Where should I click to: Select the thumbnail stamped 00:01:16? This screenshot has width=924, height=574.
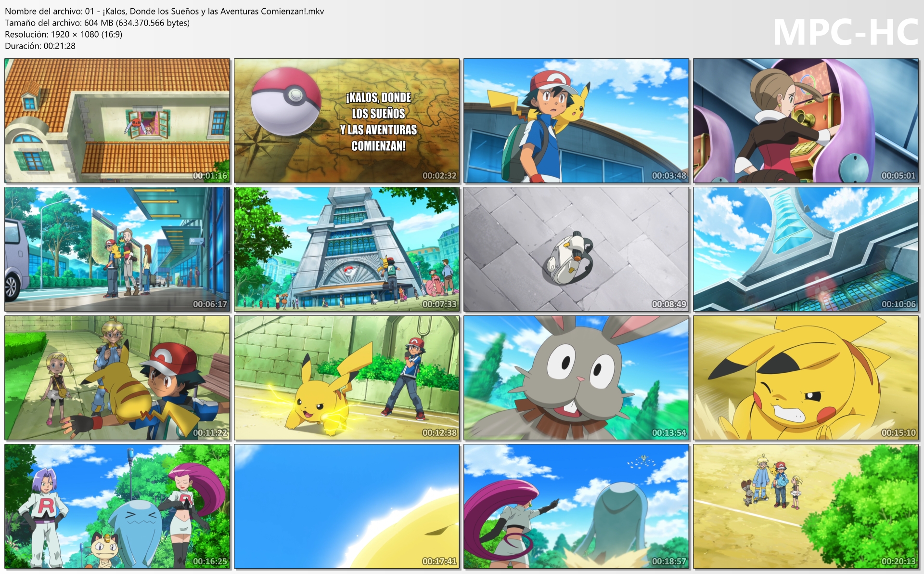[x=117, y=121]
